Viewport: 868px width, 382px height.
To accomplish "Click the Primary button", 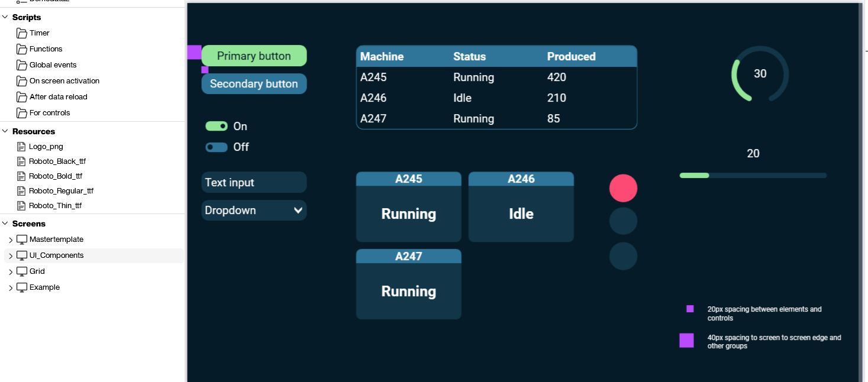I will [x=254, y=56].
